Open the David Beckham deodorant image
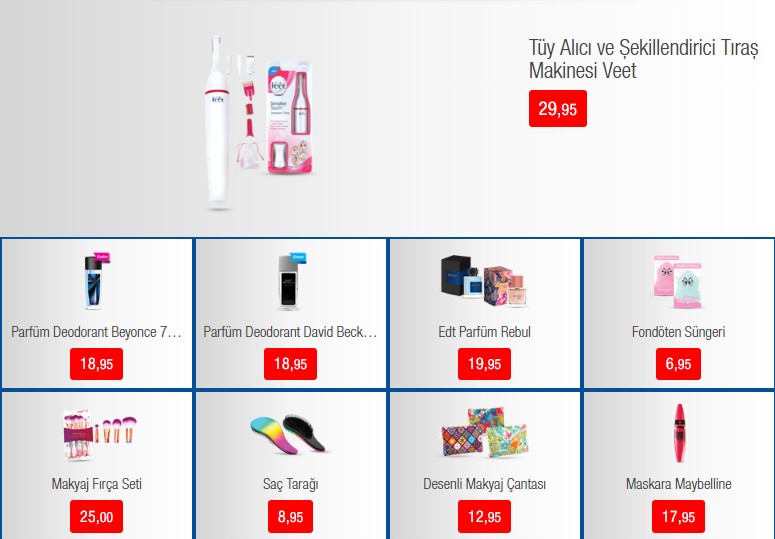 (291, 281)
